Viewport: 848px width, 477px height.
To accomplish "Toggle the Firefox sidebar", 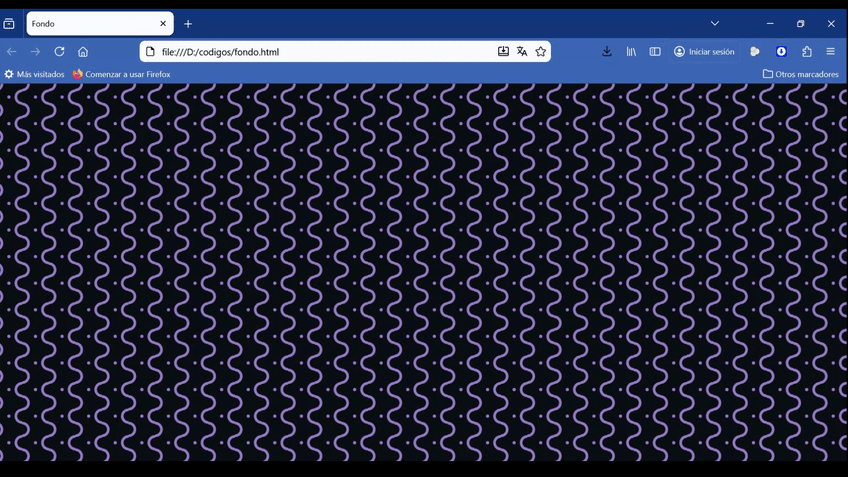I will coord(655,52).
